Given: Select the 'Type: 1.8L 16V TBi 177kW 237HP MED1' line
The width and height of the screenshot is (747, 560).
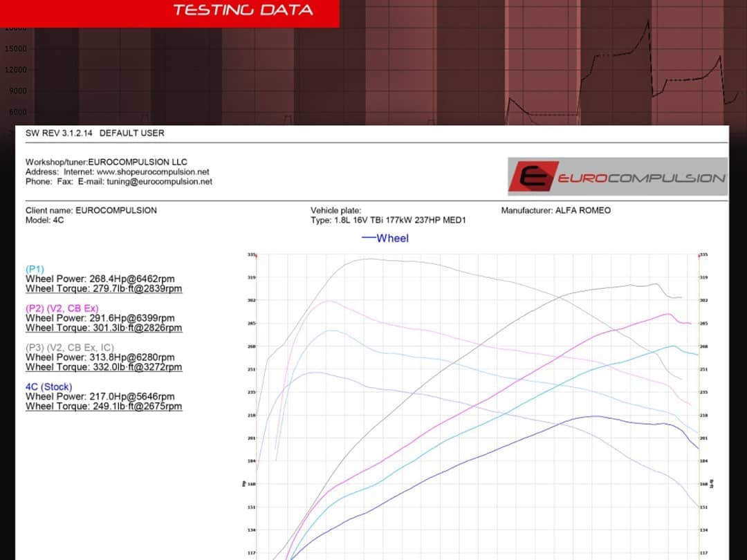Looking at the screenshot, I should click(388, 221).
